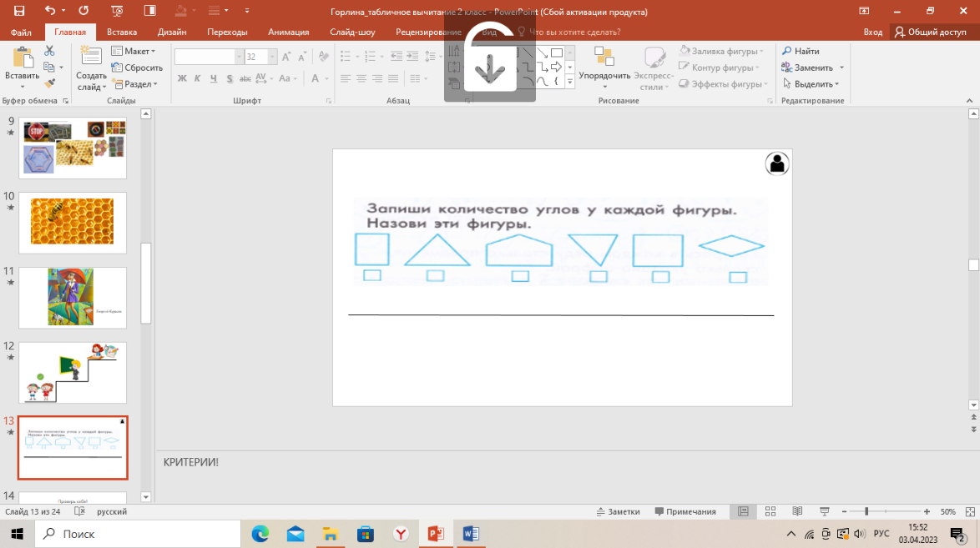Toggle the Заметки notes pane
The height and width of the screenshot is (548, 980).
click(618, 511)
